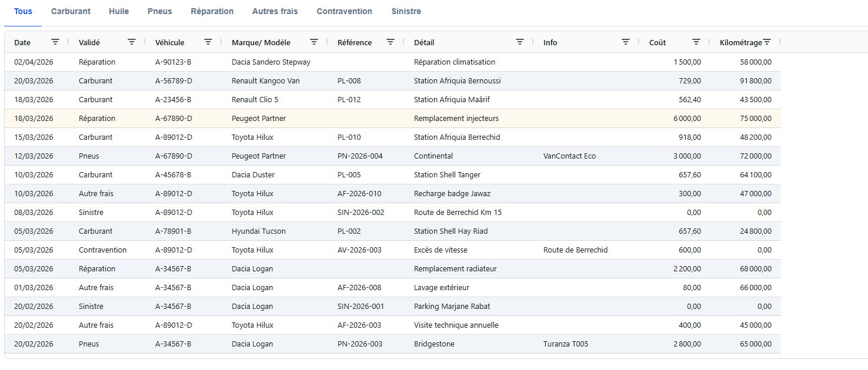Open filter menu for Détail column
The width and height of the screenshot is (868, 370).
click(520, 42)
